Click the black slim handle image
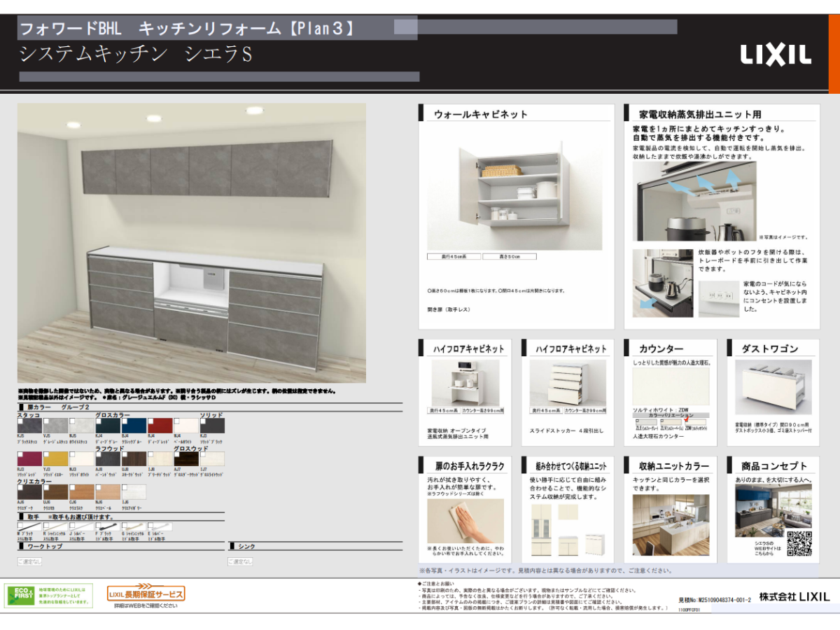840x630 pixels. point(30,527)
